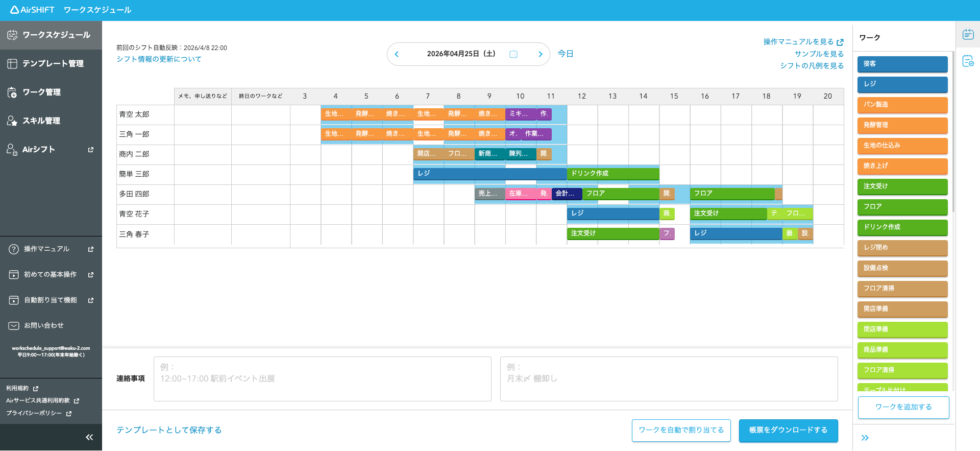Focus the 月末〆 棚卸し text field
The height and width of the screenshot is (451, 980).
[x=669, y=379]
